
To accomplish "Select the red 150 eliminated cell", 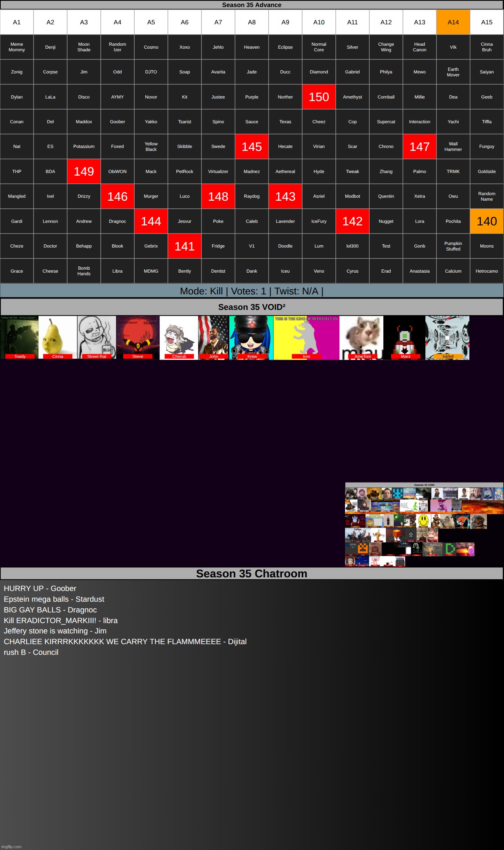I will coord(319,97).
